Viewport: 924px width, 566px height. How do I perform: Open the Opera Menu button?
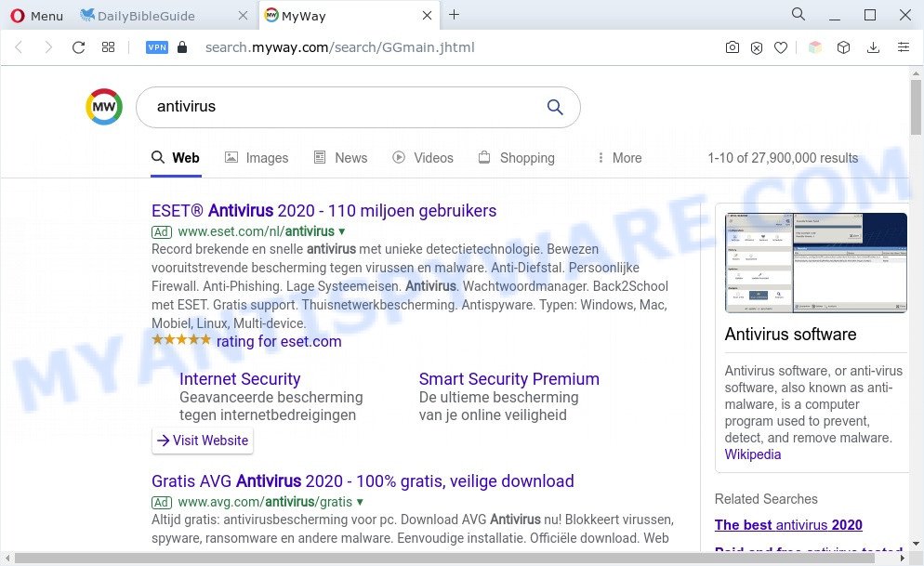pos(36,16)
